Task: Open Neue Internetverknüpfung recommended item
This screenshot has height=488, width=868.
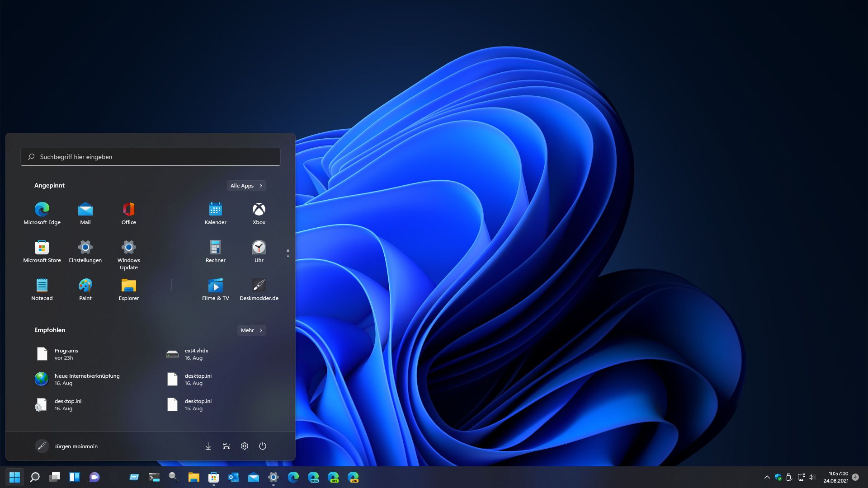Action: point(86,379)
